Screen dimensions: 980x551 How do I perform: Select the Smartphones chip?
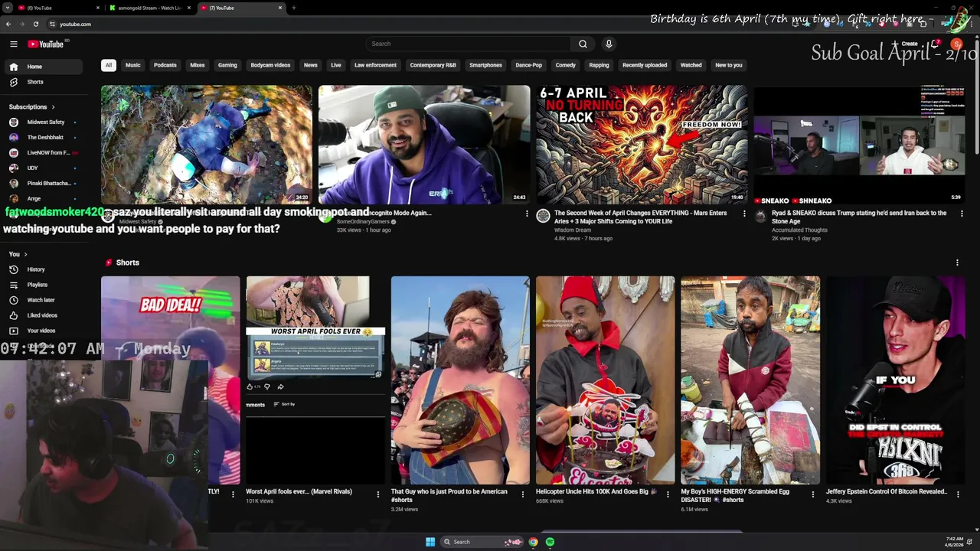(x=485, y=65)
